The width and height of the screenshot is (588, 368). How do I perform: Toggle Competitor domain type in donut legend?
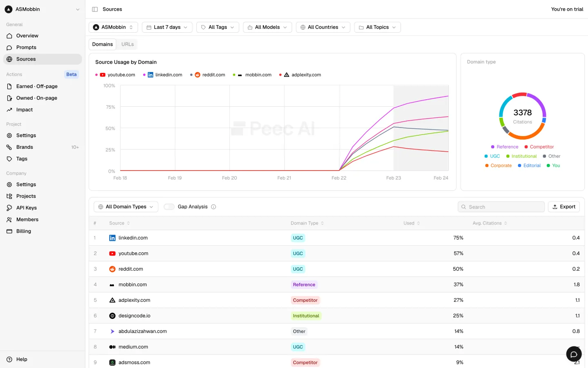539,147
